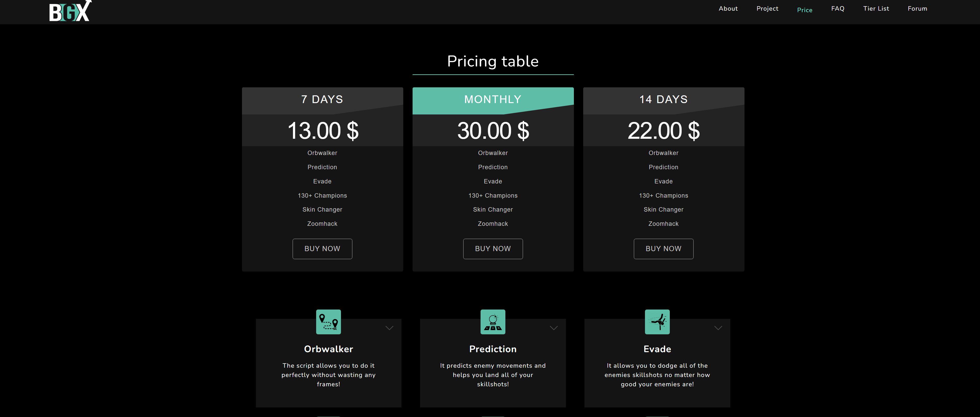Click Orbwalker in the Monthly plan
Image resolution: width=980 pixels, height=417 pixels.
click(x=493, y=153)
